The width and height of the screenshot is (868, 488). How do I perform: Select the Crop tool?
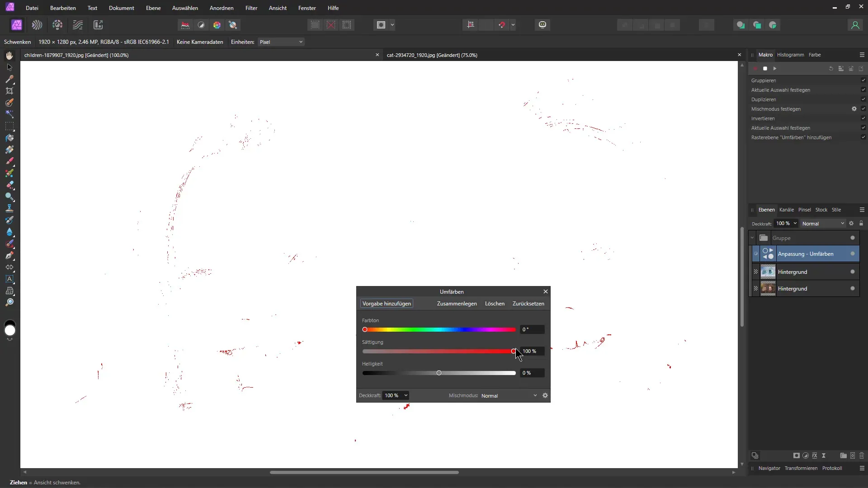point(9,91)
